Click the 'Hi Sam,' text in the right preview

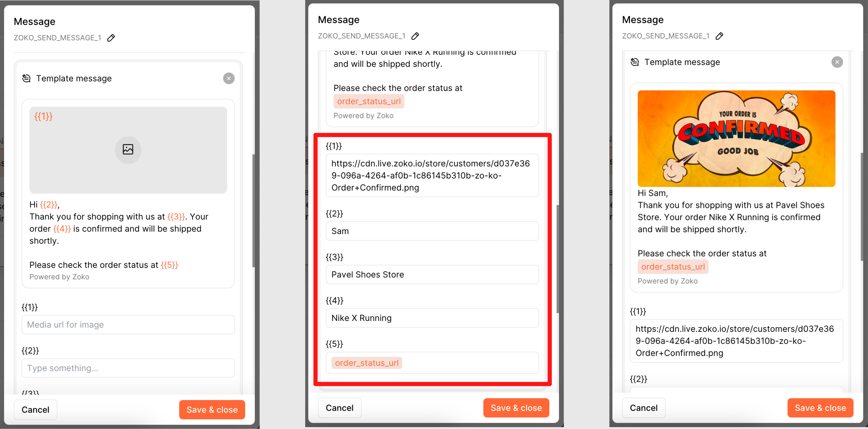[x=653, y=193]
